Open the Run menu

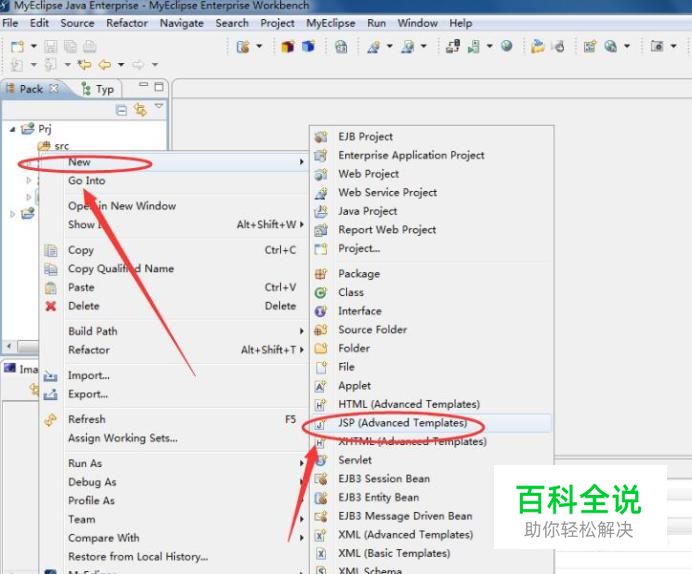click(376, 23)
